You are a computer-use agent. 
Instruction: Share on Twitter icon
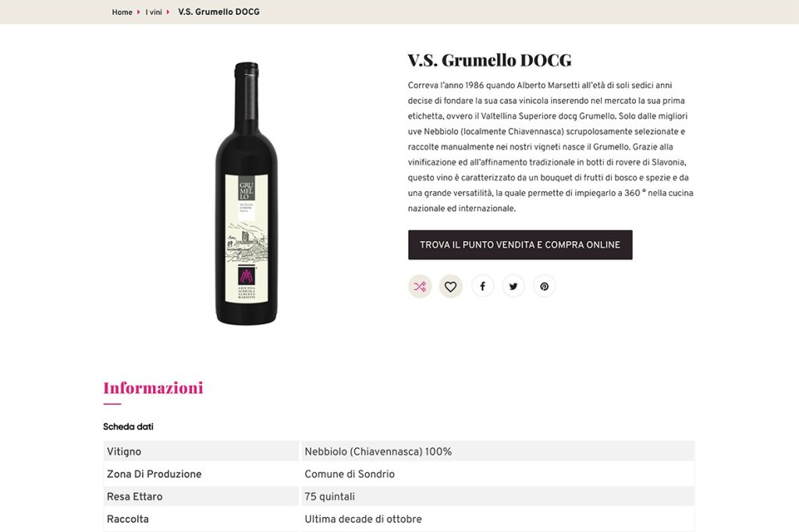coord(513,286)
